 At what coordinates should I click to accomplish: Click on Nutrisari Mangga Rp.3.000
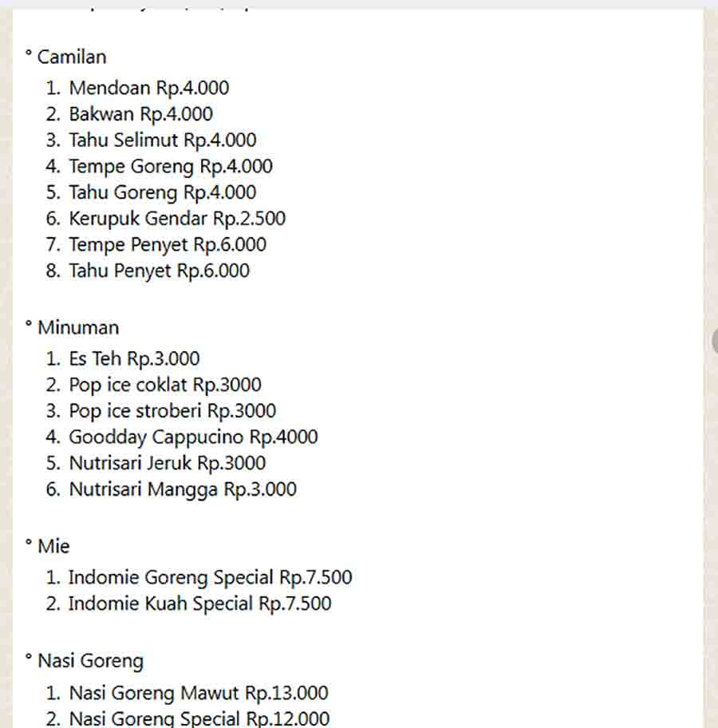[x=182, y=489]
